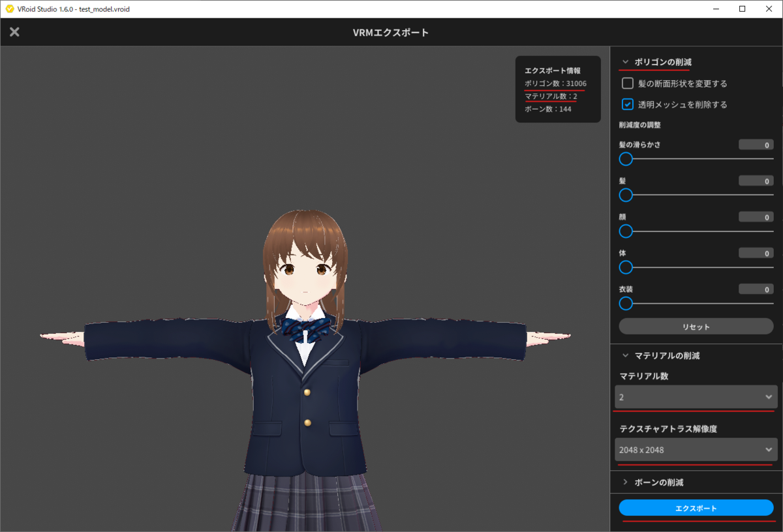Collapse the ポリゴンの削減 section chevron
This screenshot has height=532, width=783.
point(625,62)
